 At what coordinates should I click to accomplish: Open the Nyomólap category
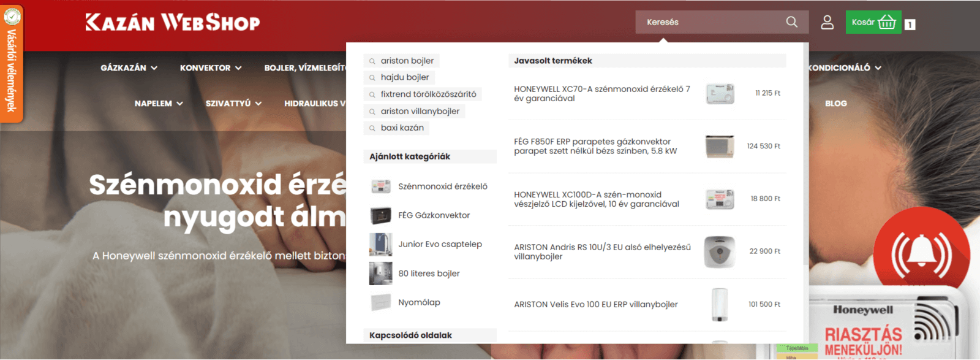tap(419, 302)
